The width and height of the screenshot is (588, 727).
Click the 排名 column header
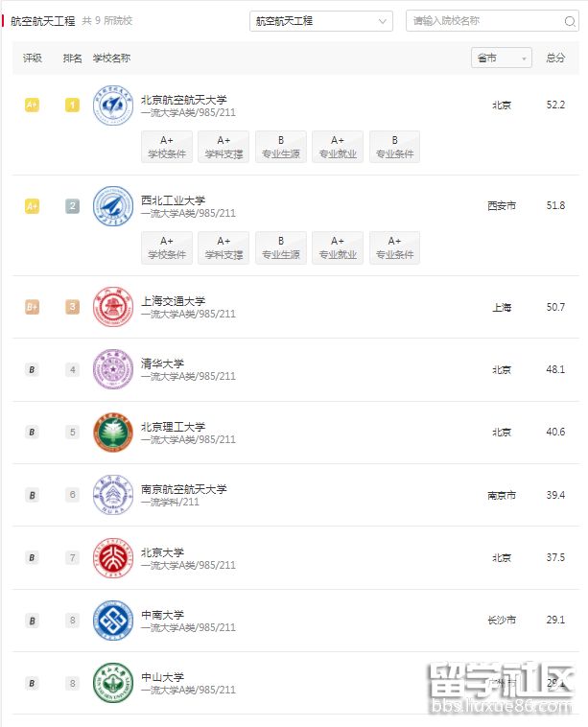(x=72, y=58)
